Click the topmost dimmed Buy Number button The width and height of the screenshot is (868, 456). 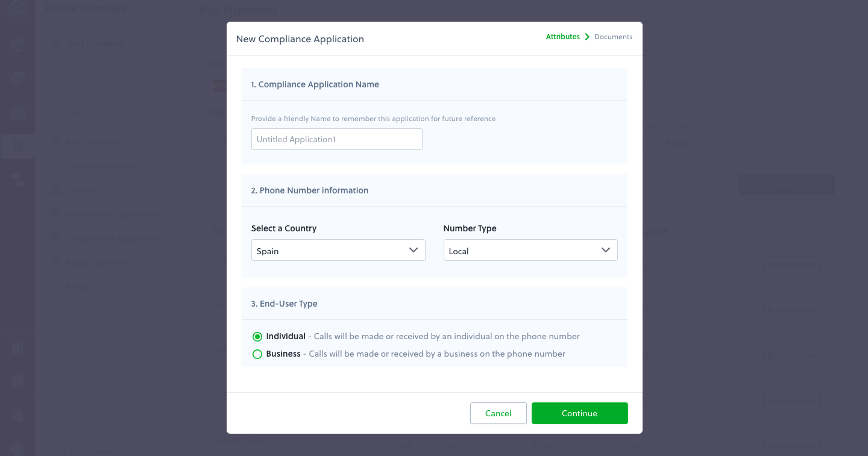point(792,265)
